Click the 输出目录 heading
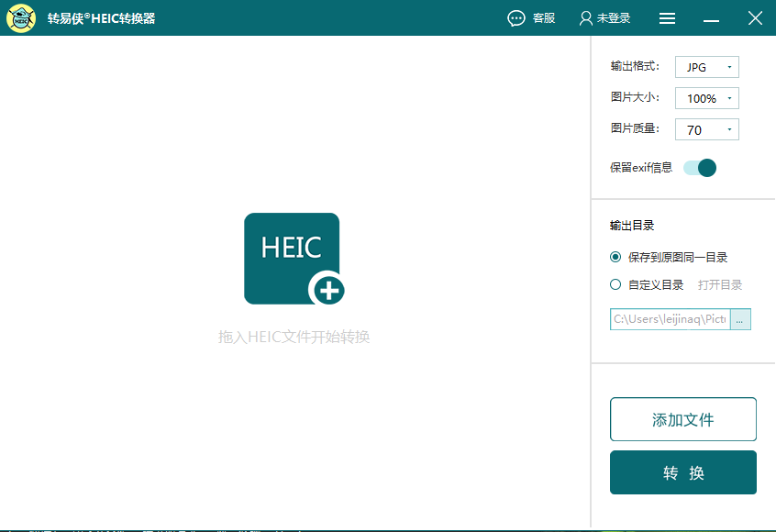The width and height of the screenshot is (776, 532). point(632,226)
